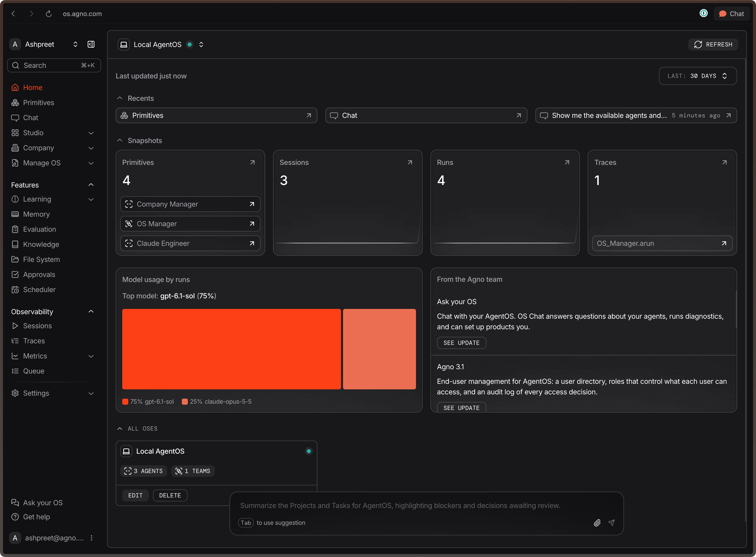Open Traces snapshot card arrow

(x=724, y=163)
